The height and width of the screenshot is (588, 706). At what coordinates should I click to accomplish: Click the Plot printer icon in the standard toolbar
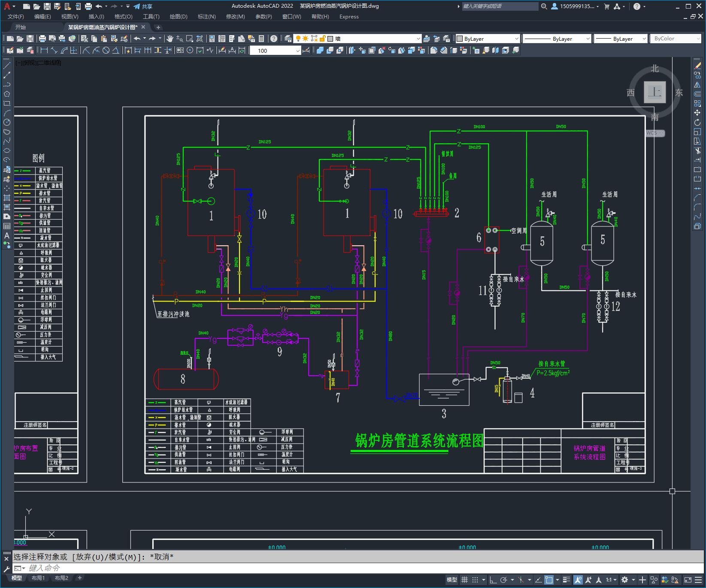pyautogui.click(x=42, y=39)
